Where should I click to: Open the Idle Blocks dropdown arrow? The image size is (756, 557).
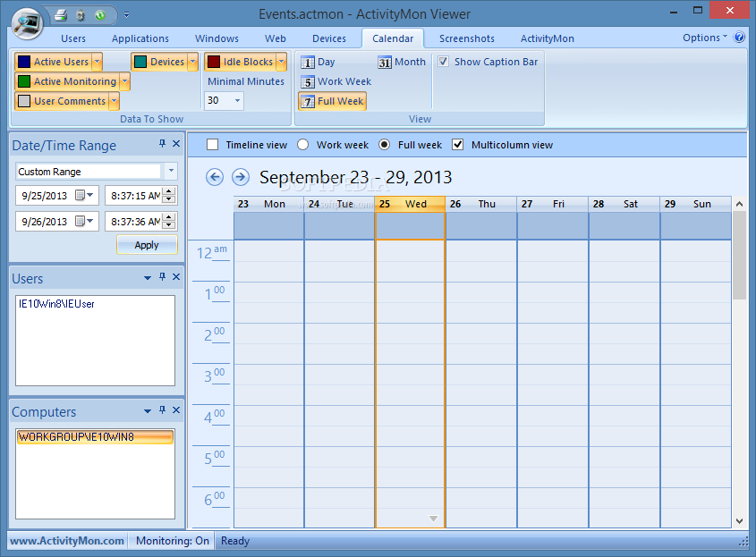[282, 62]
